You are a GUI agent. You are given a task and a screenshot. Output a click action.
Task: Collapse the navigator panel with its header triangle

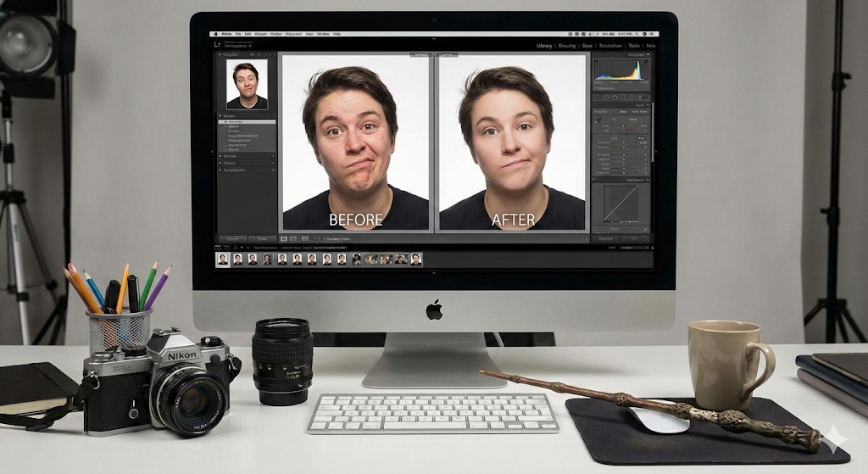pos(220,54)
